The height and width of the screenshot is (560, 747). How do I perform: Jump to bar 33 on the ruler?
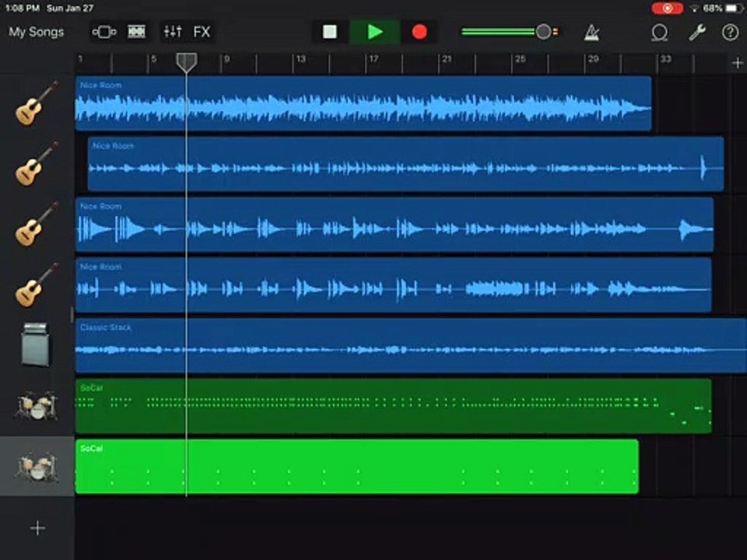[x=665, y=59]
